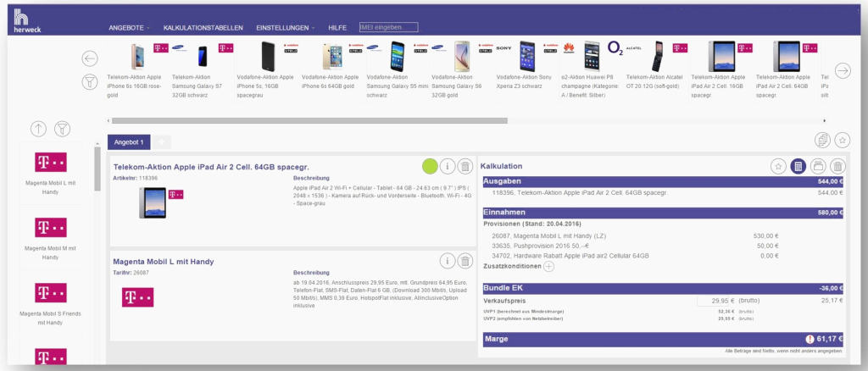Show info for Magenta Mobil L tariff
Image resolution: width=868 pixels, height=371 pixels.
pyautogui.click(x=448, y=261)
